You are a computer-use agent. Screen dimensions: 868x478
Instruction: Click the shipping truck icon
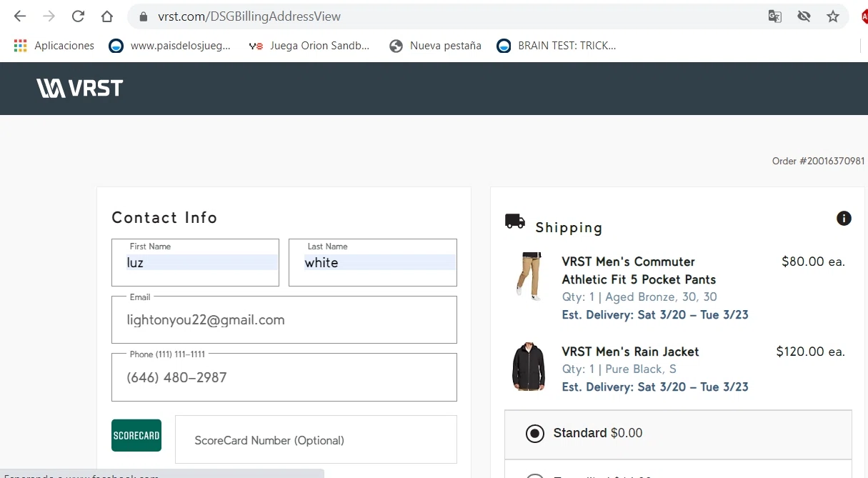(515, 221)
